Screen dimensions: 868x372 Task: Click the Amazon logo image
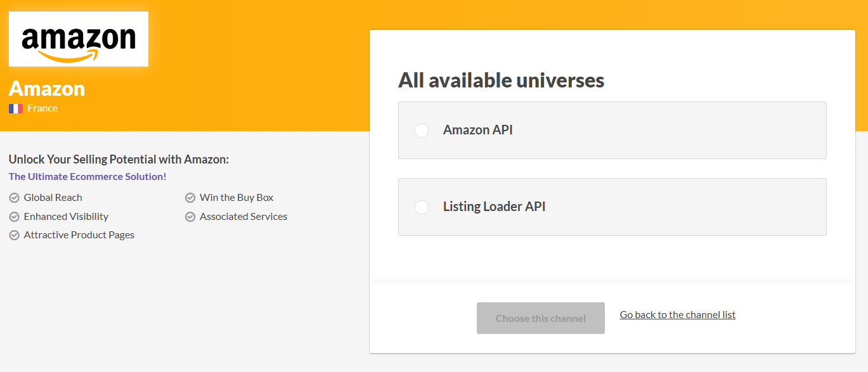(x=78, y=39)
